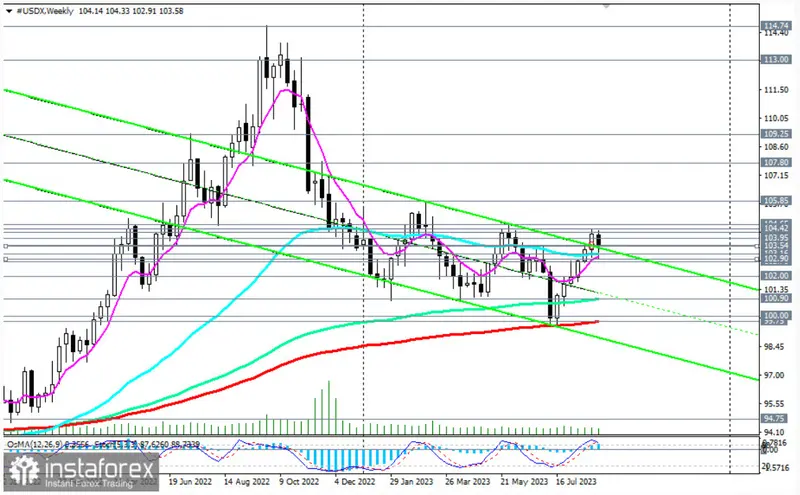Screen dimensions: 800x495
Task: Click the 100.90 price level label
Action: point(776,298)
